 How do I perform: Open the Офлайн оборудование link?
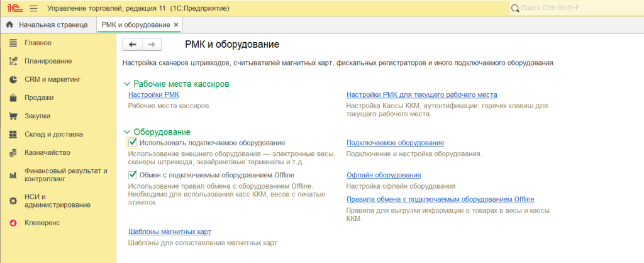coord(384,176)
